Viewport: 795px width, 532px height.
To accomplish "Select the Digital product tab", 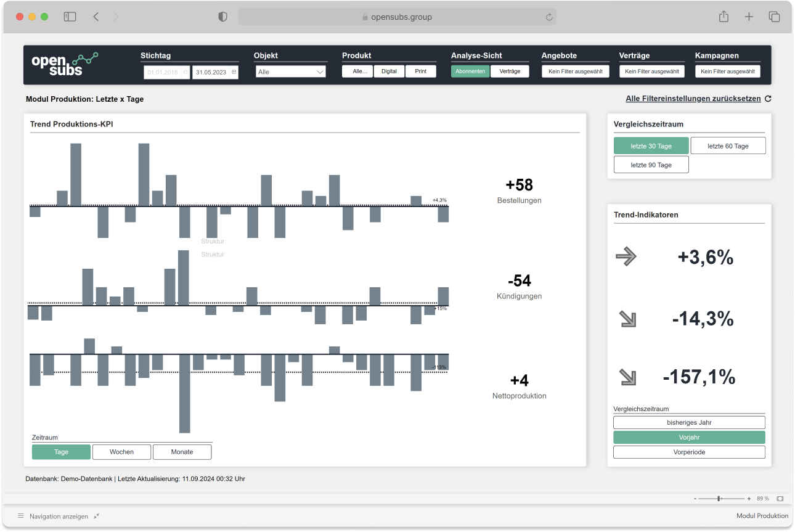I will pyautogui.click(x=389, y=72).
